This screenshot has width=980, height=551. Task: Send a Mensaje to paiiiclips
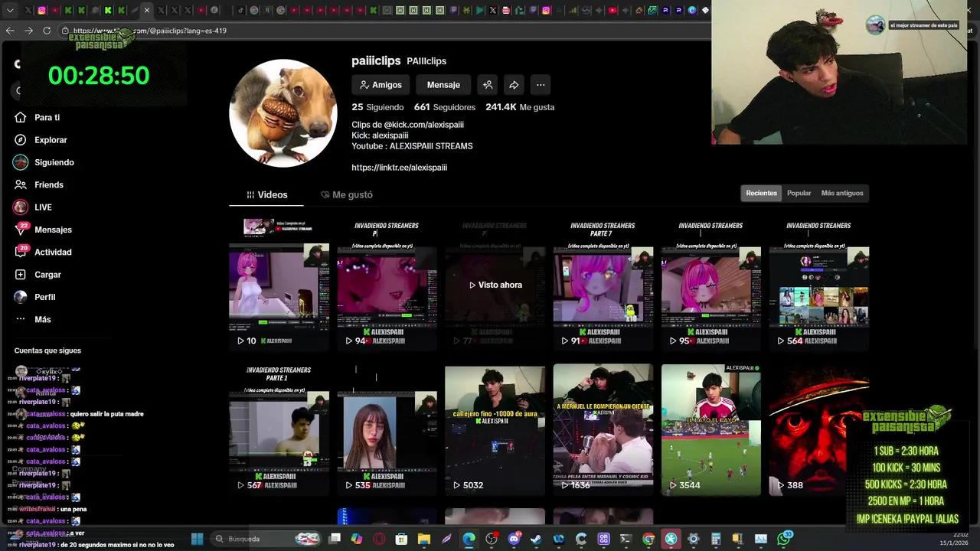443,85
